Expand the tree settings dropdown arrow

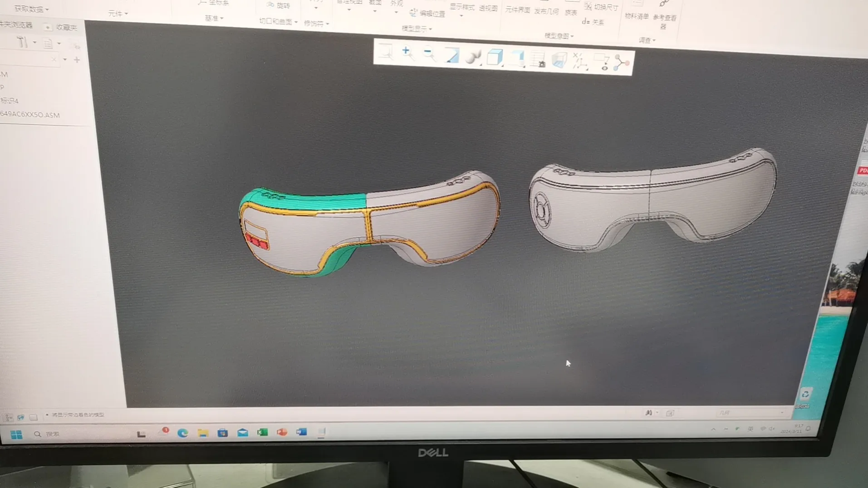tap(34, 43)
